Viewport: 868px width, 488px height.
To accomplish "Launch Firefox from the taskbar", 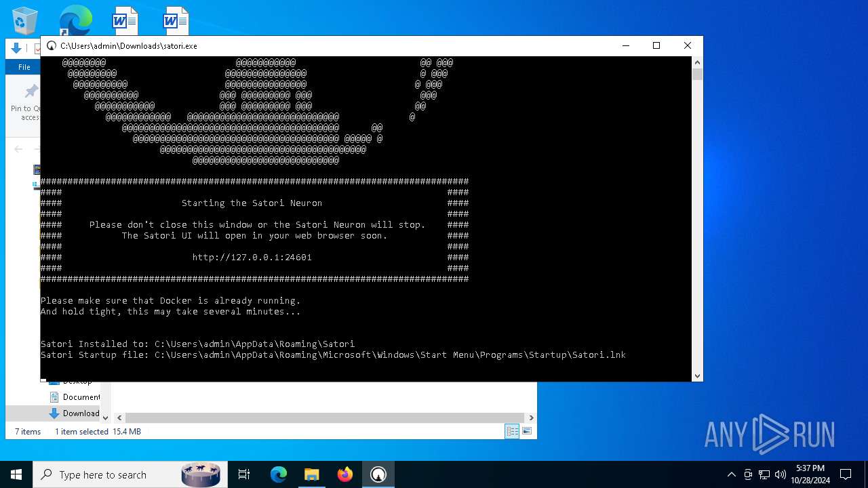I will click(345, 474).
